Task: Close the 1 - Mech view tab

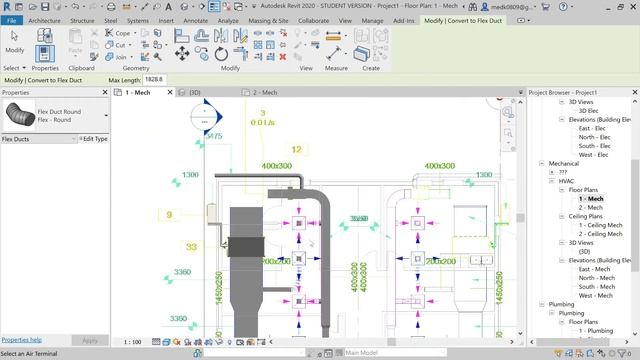Action: tap(170, 93)
